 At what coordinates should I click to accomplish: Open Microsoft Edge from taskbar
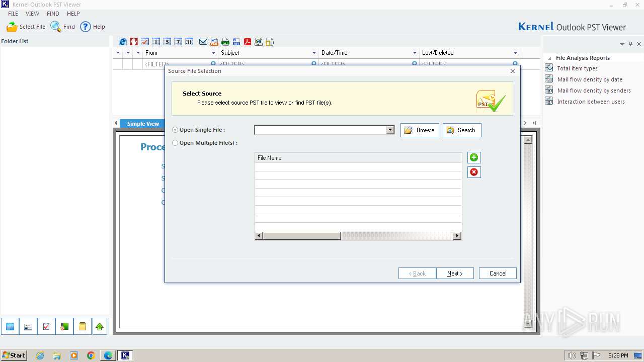tap(108, 355)
